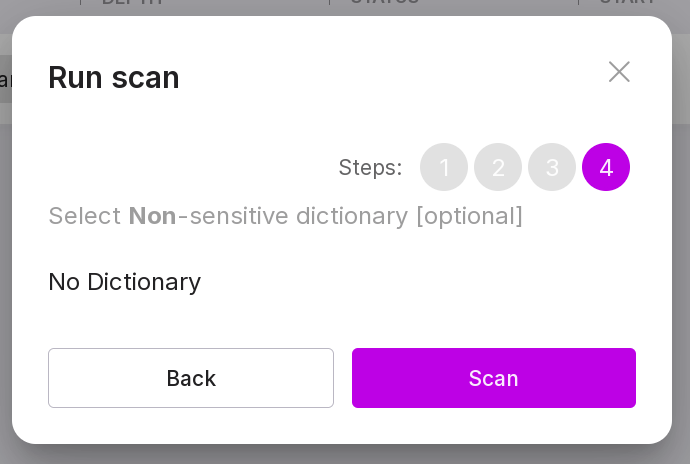Choose the No Dictionary option
The image size is (690, 464).
[x=125, y=282]
